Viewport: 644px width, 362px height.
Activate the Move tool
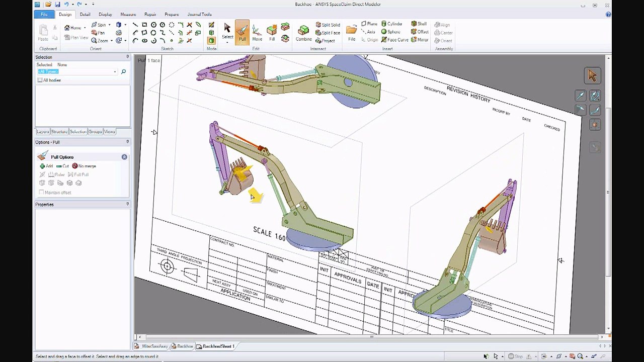pyautogui.click(x=257, y=32)
